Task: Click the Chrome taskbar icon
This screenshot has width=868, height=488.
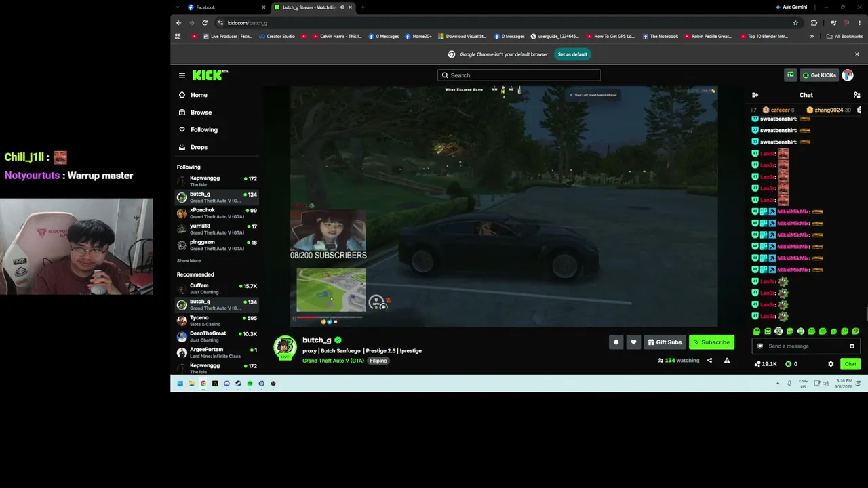Action: click(203, 384)
